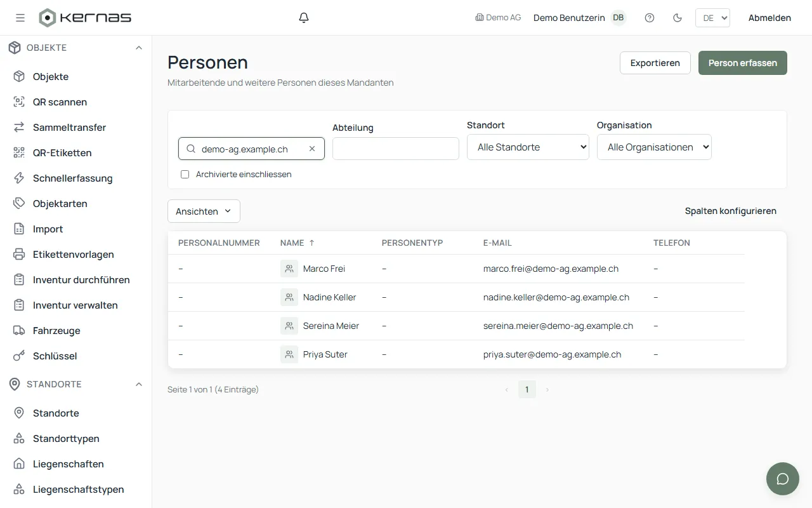Click the search input field

(251, 149)
